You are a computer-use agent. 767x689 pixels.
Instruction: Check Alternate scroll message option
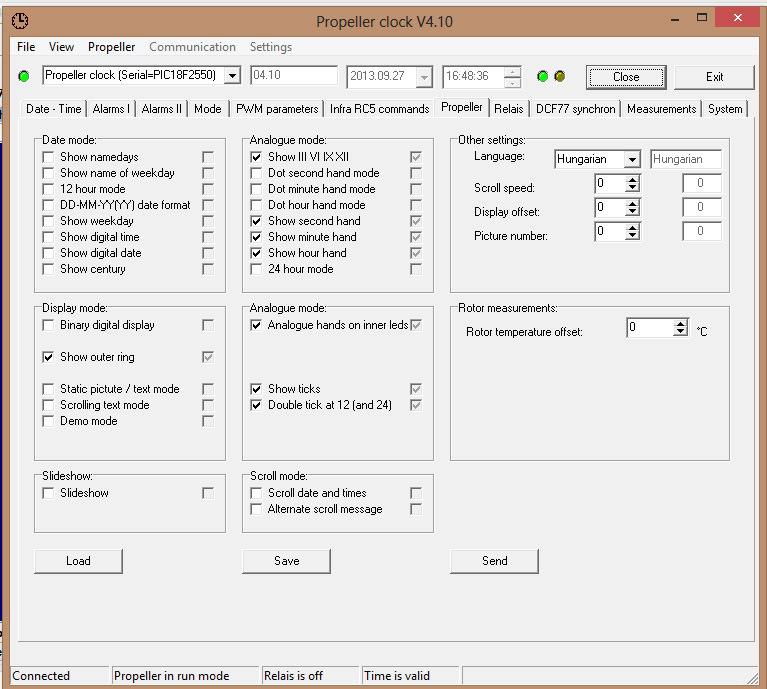tap(256, 509)
